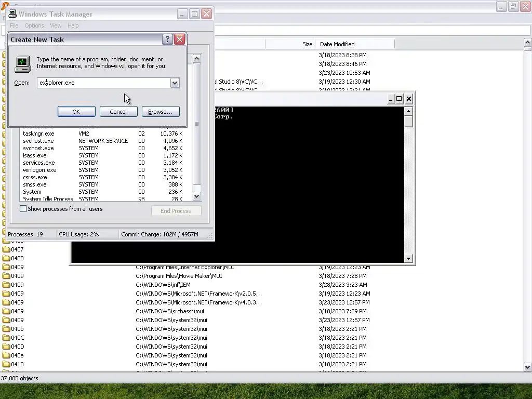Enable Show processes from all users
This screenshot has width=532, height=399.
point(23,209)
